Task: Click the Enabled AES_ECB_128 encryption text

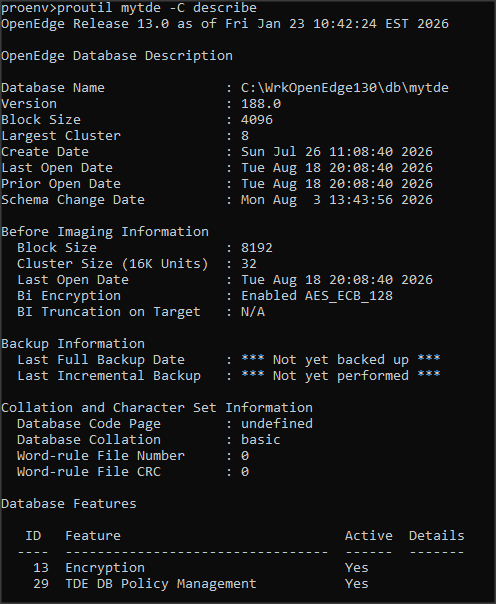Action: point(317,296)
